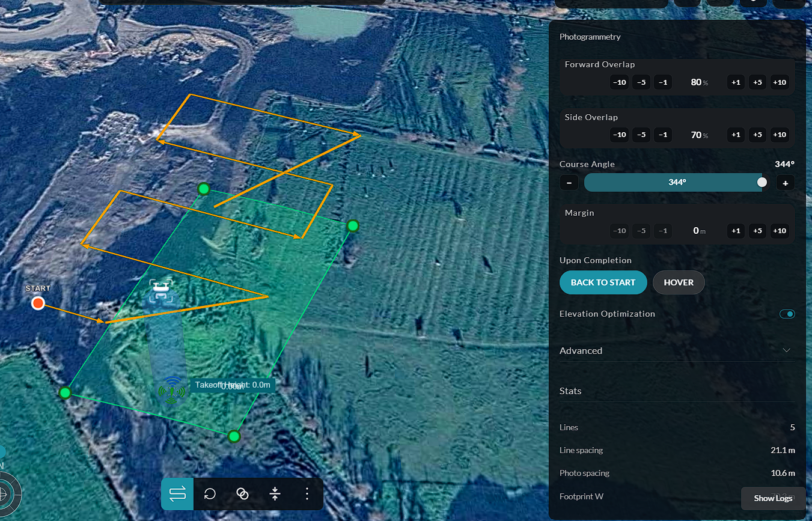Decrease Forward Overlap by 10
Viewport: 812px width, 521px height.
(619, 82)
